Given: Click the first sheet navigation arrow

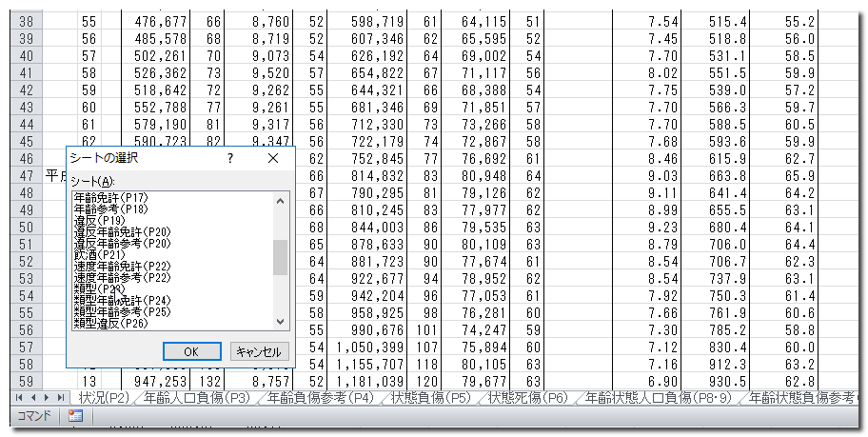Looking at the screenshot, I should point(19,397).
